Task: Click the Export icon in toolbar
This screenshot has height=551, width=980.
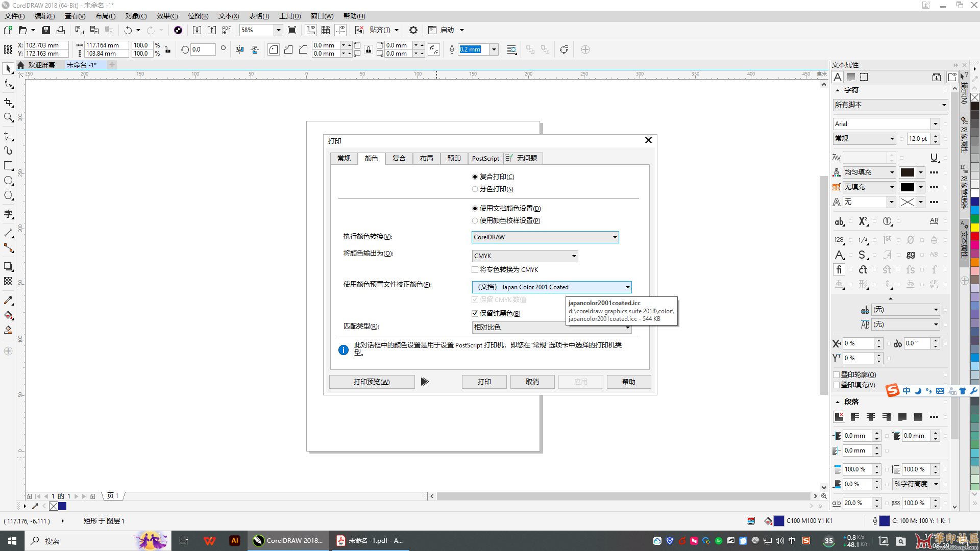Action: 211,30
